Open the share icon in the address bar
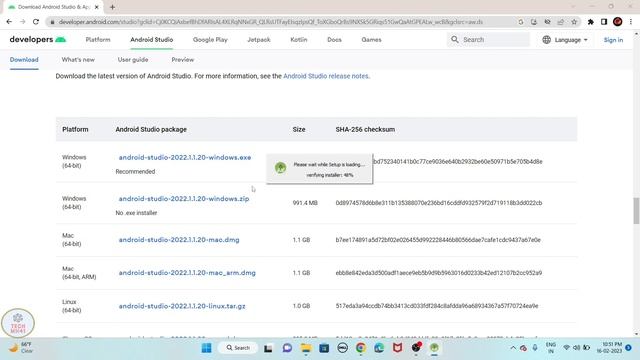The height and width of the screenshot is (360, 640). tap(560, 22)
